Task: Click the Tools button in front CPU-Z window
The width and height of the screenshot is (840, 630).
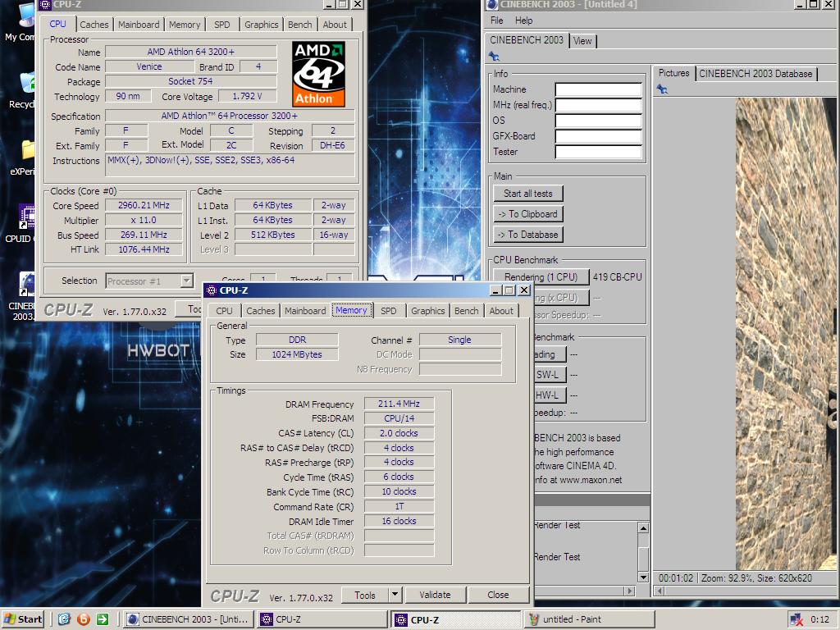Action: (365, 595)
